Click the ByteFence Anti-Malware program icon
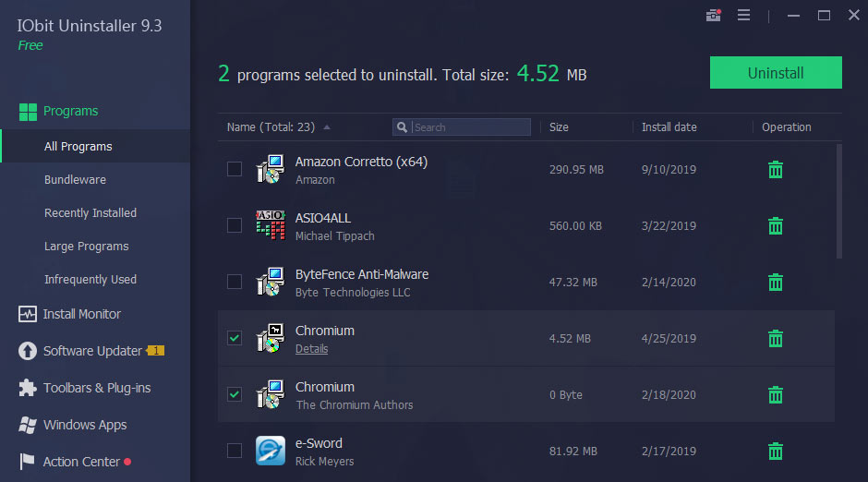Viewport: 868px width, 482px height. tap(271, 282)
